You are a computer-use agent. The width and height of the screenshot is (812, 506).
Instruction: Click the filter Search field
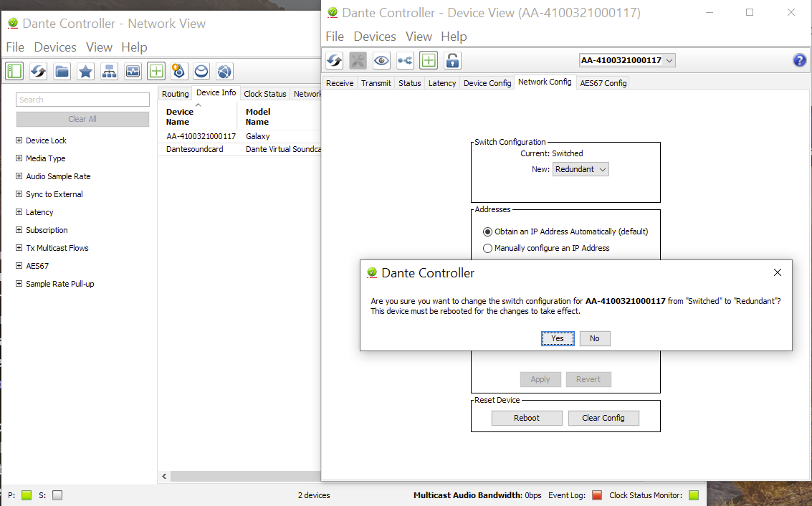(x=83, y=100)
